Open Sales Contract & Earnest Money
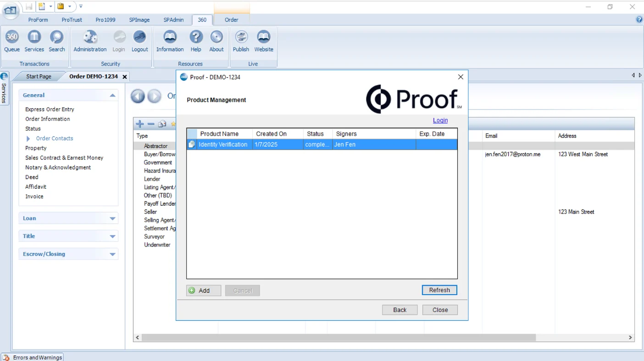This screenshot has width=644, height=361. 64,158
